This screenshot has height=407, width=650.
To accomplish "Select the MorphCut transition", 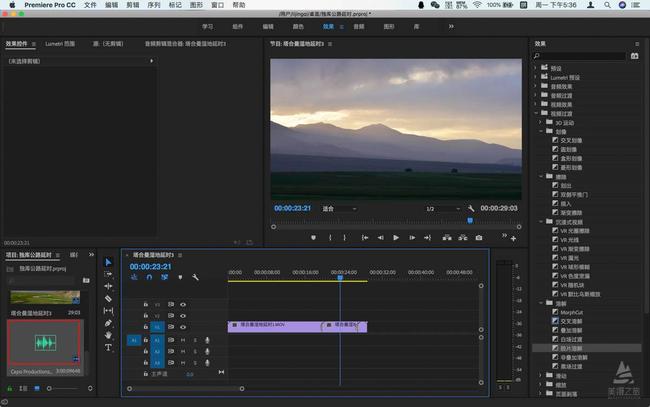I will (x=571, y=313).
